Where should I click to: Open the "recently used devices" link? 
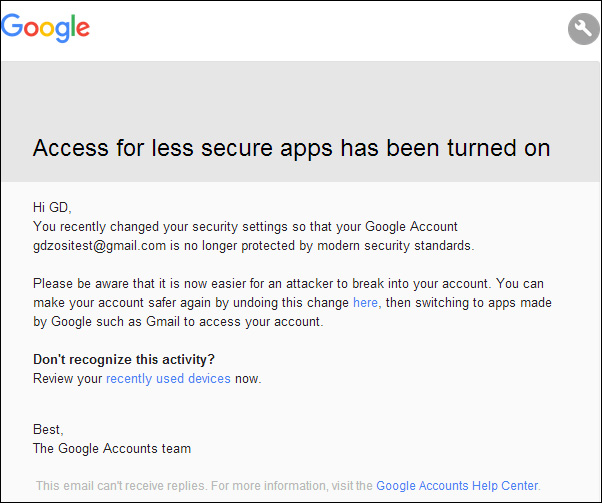pos(168,378)
